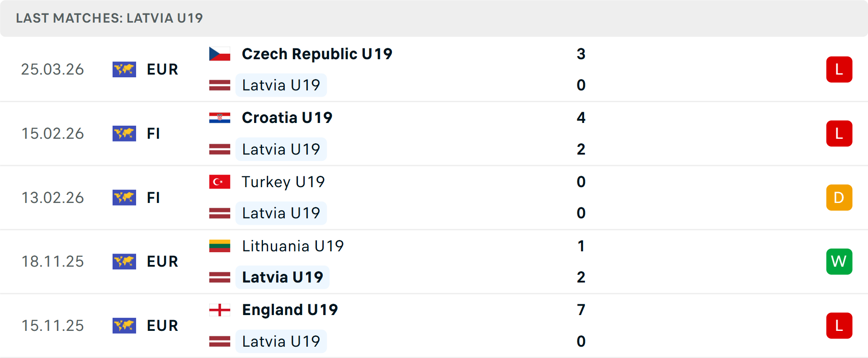
Task: Open Czech Republic U19 team page
Action: pyautogui.click(x=316, y=54)
